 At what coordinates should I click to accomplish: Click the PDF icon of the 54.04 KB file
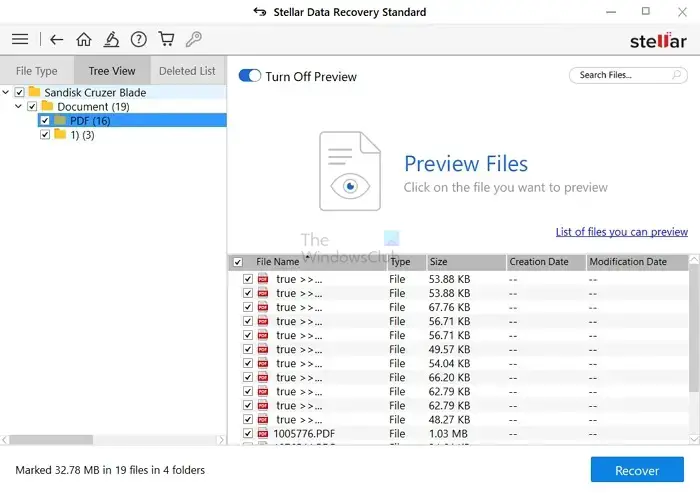tap(263, 363)
